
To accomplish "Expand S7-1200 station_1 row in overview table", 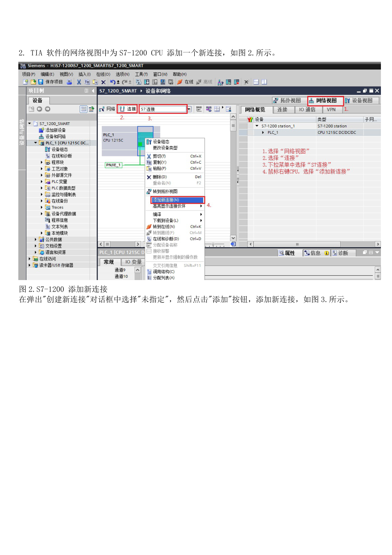I will click(257, 126).
